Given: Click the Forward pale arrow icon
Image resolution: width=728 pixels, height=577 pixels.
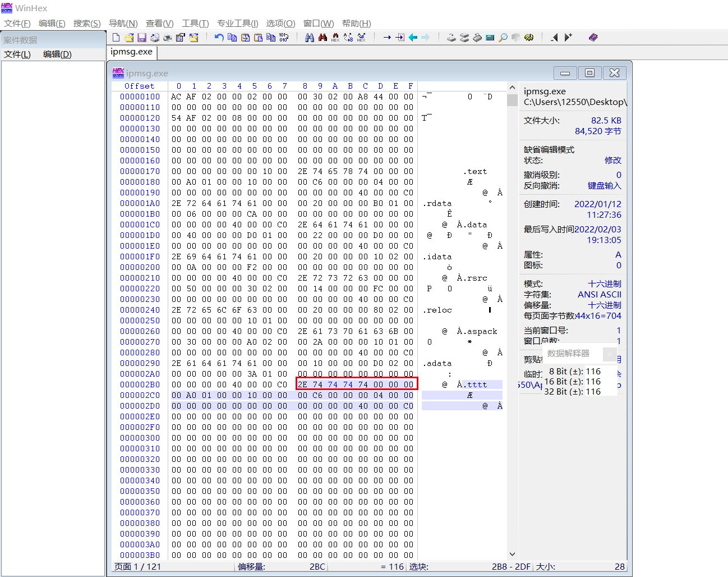Looking at the screenshot, I should (x=426, y=38).
